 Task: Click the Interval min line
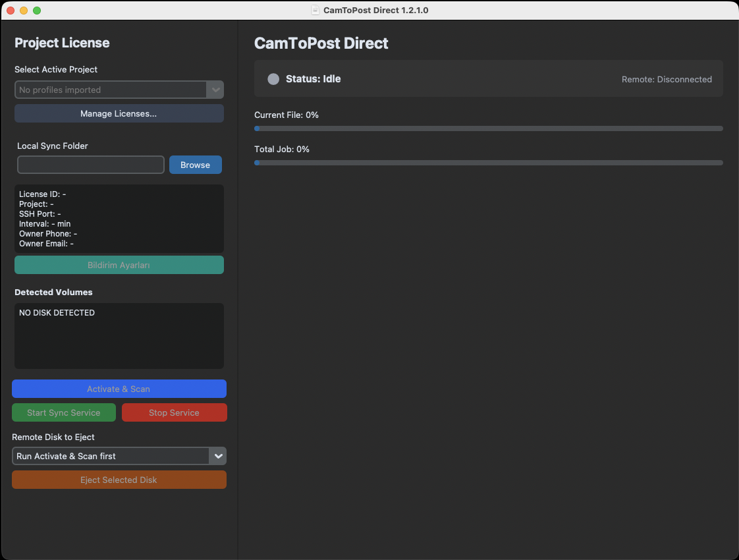pos(45,224)
